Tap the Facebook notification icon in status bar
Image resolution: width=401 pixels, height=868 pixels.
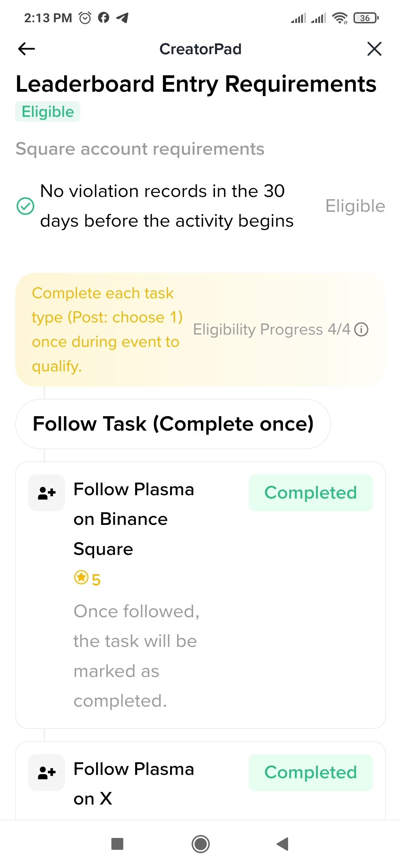pos(104,17)
